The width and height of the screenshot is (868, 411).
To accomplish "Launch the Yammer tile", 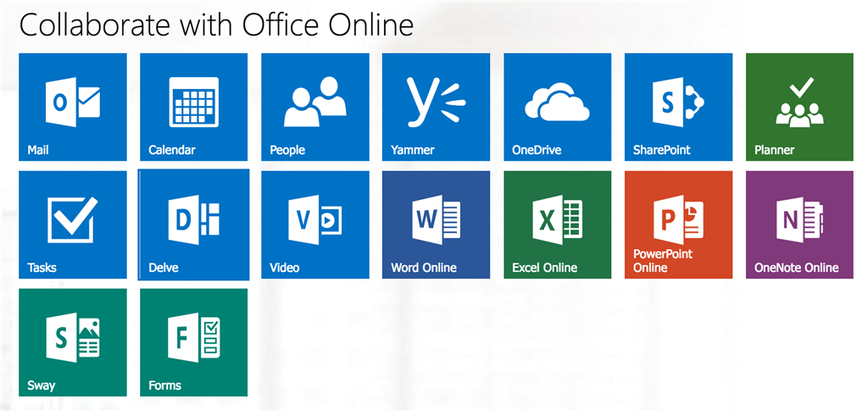I will point(437,107).
